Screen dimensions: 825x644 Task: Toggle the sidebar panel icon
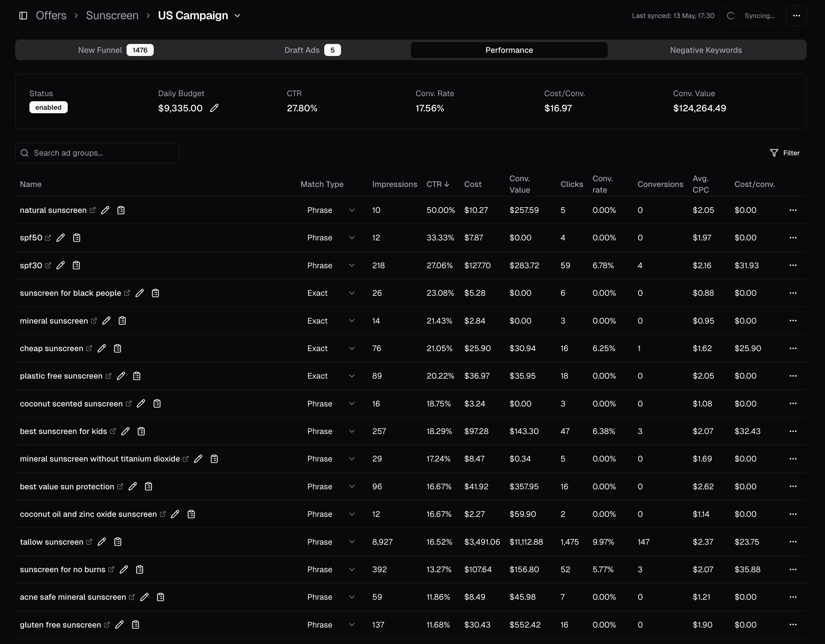point(23,15)
